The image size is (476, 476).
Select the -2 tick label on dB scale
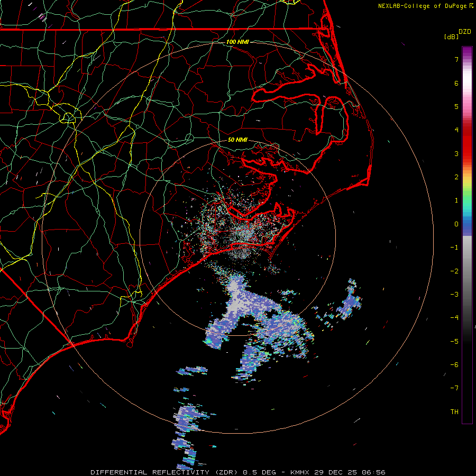pos(454,271)
